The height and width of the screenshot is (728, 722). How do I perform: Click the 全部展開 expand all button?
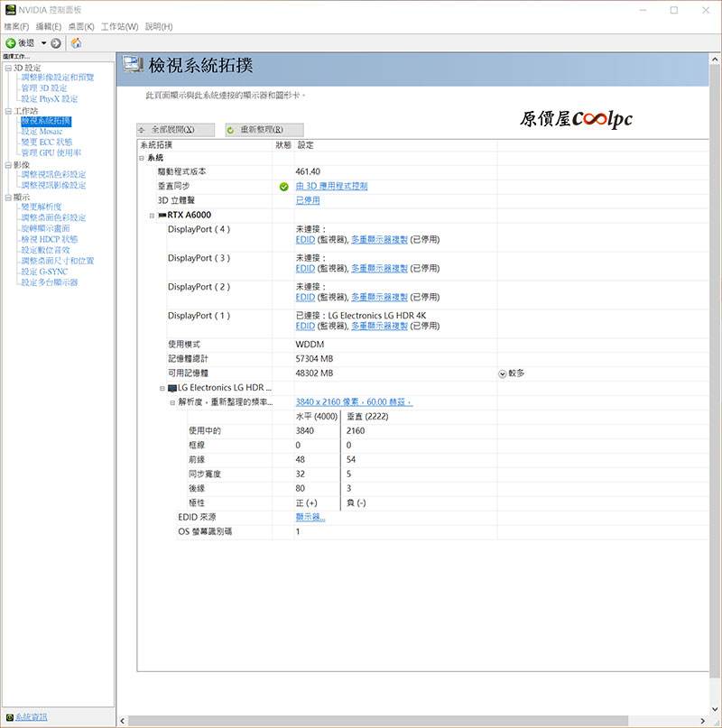(177, 130)
